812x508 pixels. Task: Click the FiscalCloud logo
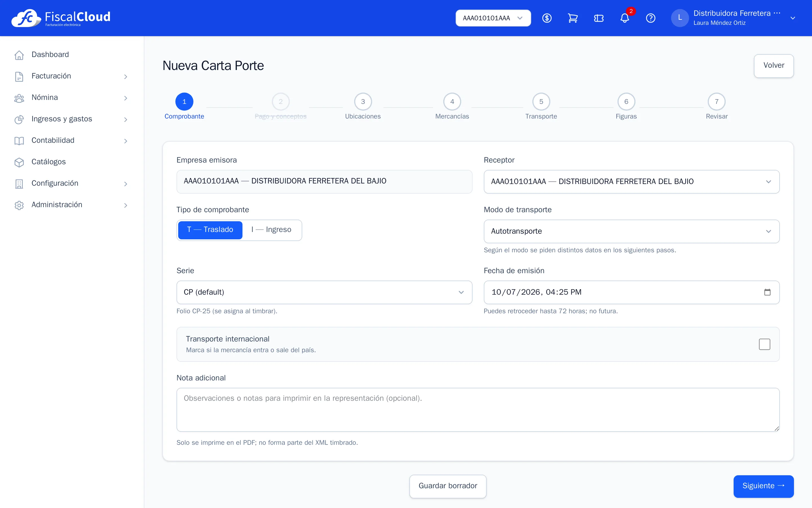point(61,18)
